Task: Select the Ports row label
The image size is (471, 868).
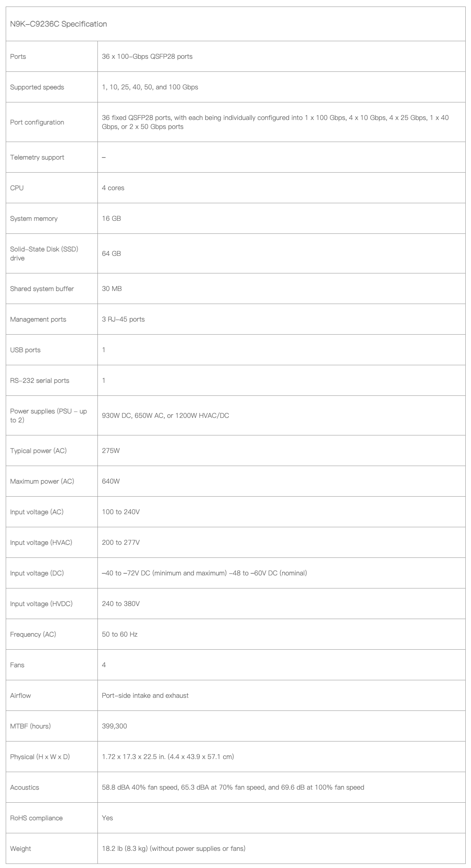Action: 18,56
